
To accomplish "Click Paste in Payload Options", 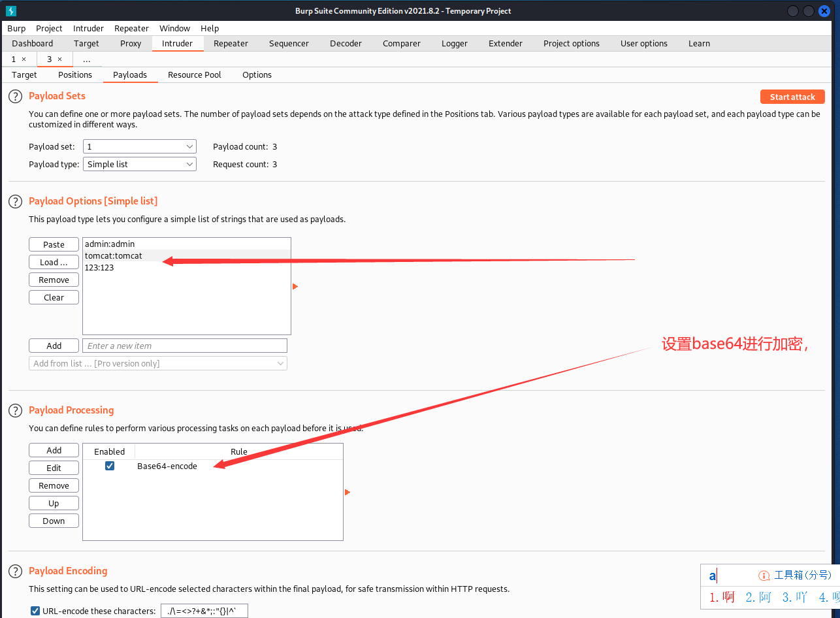I will coord(54,244).
